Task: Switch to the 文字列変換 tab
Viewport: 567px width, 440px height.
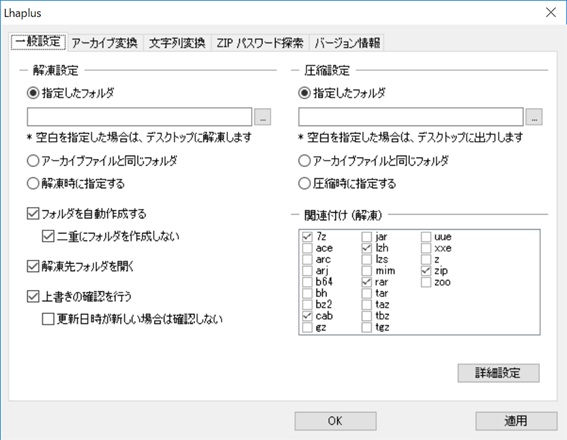Action: (177, 43)
